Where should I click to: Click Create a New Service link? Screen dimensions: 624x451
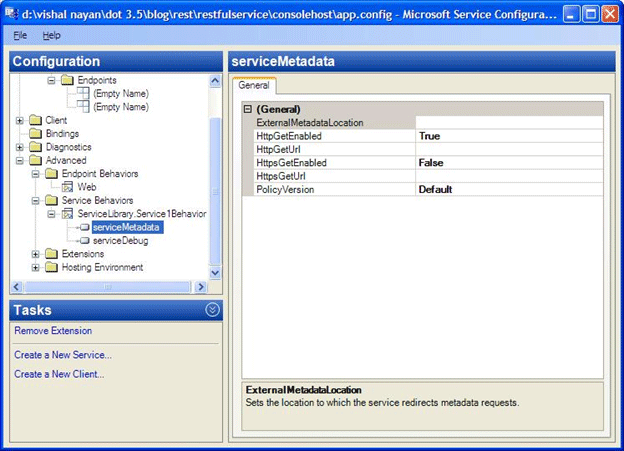point(63,355)
